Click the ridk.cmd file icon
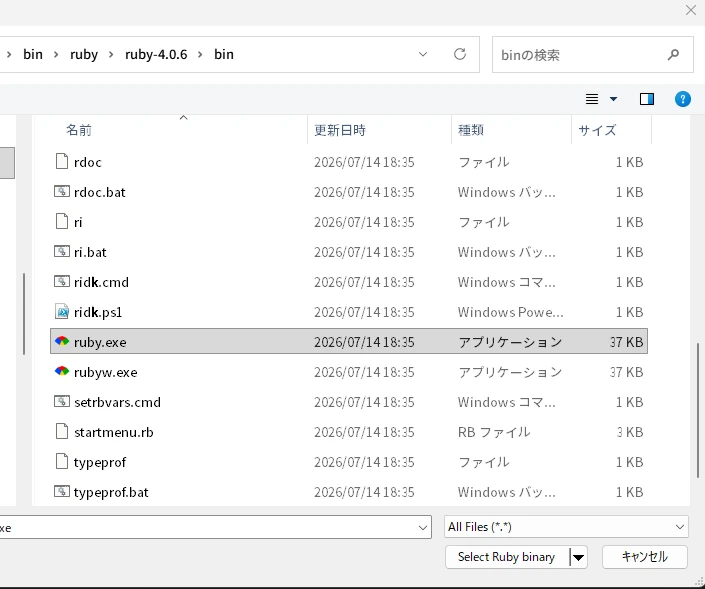 [62, 281]
